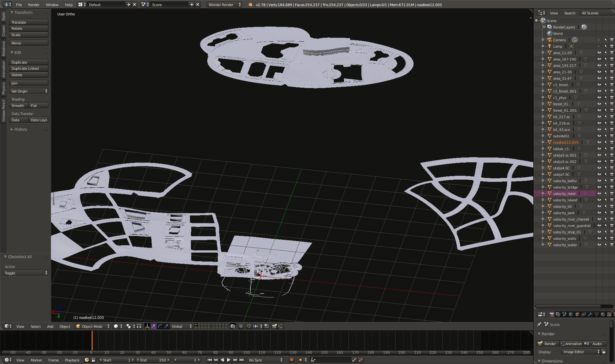Click the translate manipulator arrow icon
The height and width of the screenshot is (364, 615).
pyautogui.click(x=154, y=326)
